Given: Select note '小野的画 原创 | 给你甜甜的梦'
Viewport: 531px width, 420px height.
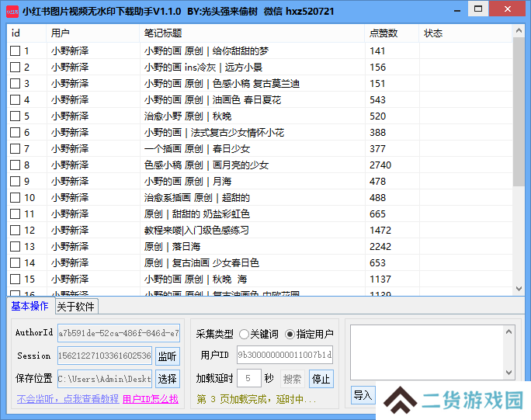Looking at the screenshot, I should 206,50.
